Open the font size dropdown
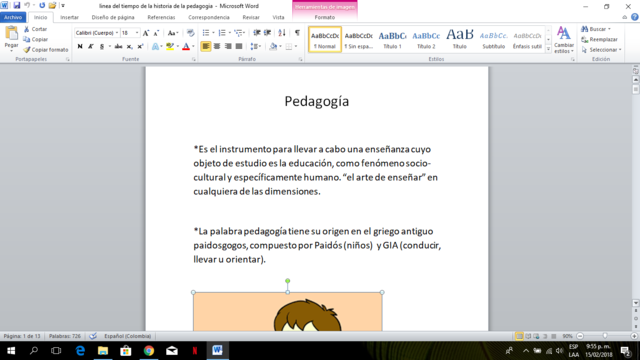640x360 pixels. coord(137,33)
